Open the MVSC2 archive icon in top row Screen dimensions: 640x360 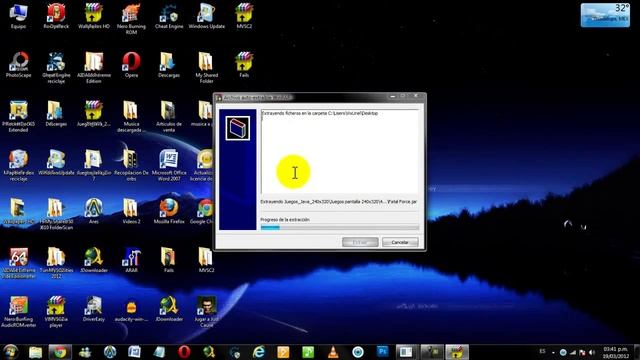(x=244, y=16)
